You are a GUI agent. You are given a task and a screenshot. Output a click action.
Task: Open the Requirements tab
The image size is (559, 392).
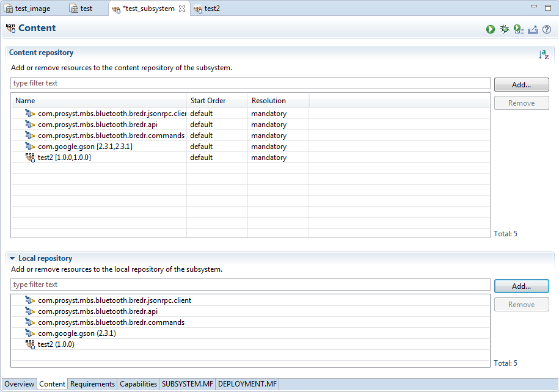point(92,384)
